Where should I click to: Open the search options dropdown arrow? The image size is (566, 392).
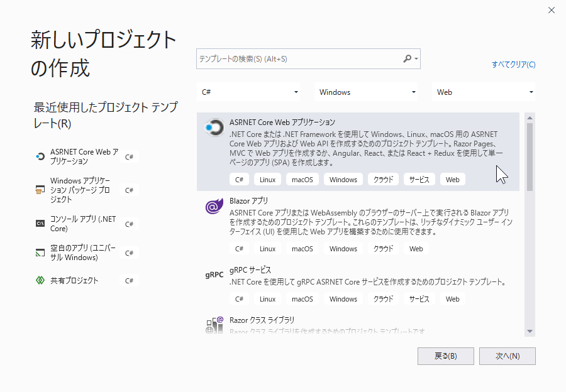(416, 59)
